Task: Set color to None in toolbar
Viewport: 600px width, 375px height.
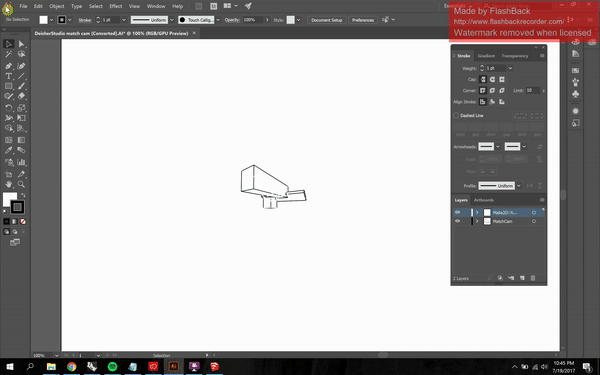Action: tap(23, 222)
